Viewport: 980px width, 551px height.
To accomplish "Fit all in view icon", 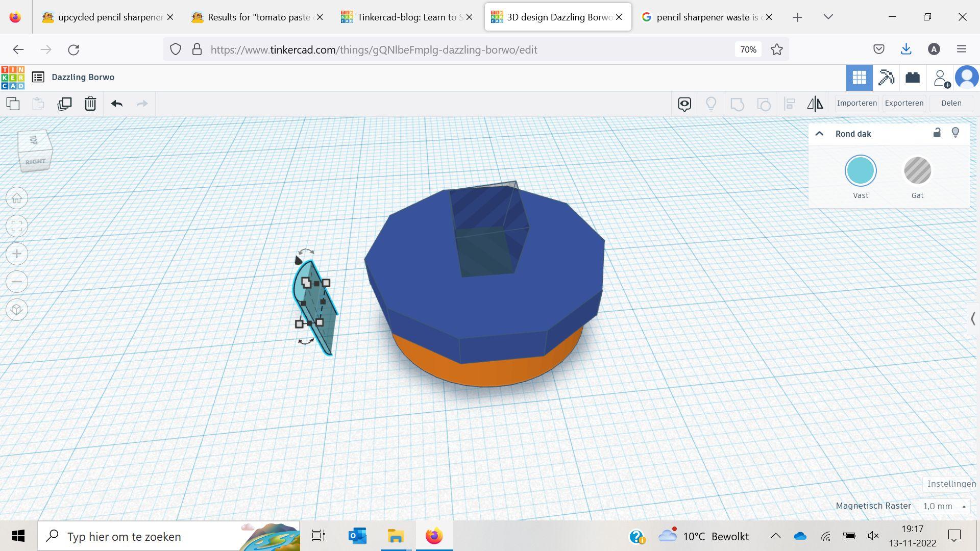I will point(17,226).
